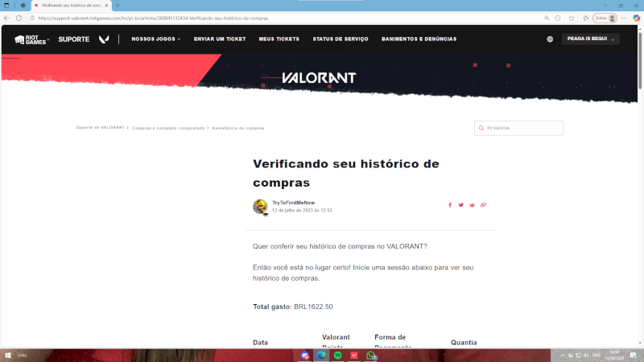Reload the current page

(x=19, y=18)
